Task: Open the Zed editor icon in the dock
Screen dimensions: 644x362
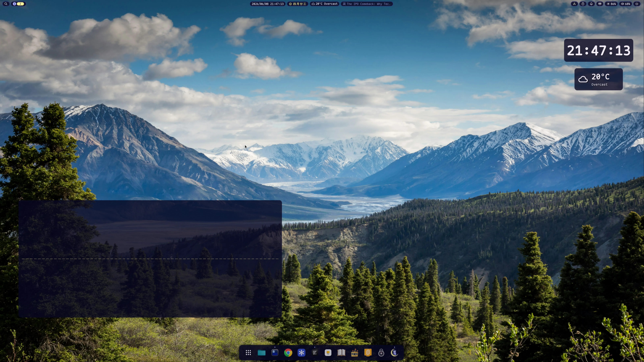Action: pyautogui.click(x=315, y=353)
